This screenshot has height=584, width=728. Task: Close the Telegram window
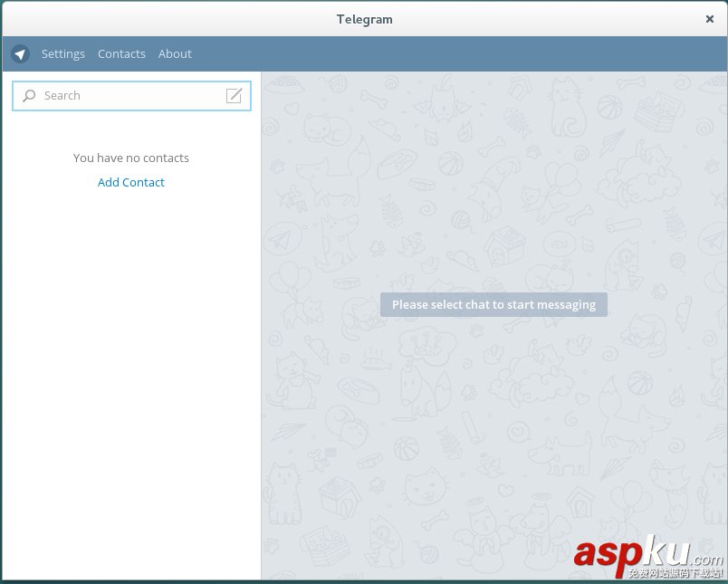(710, 19)
